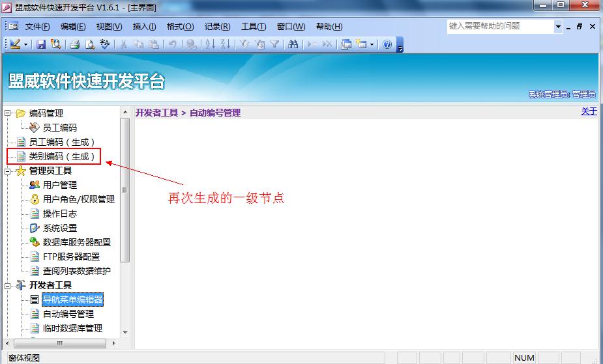Click the Spelling check icon

coord(104,44)
